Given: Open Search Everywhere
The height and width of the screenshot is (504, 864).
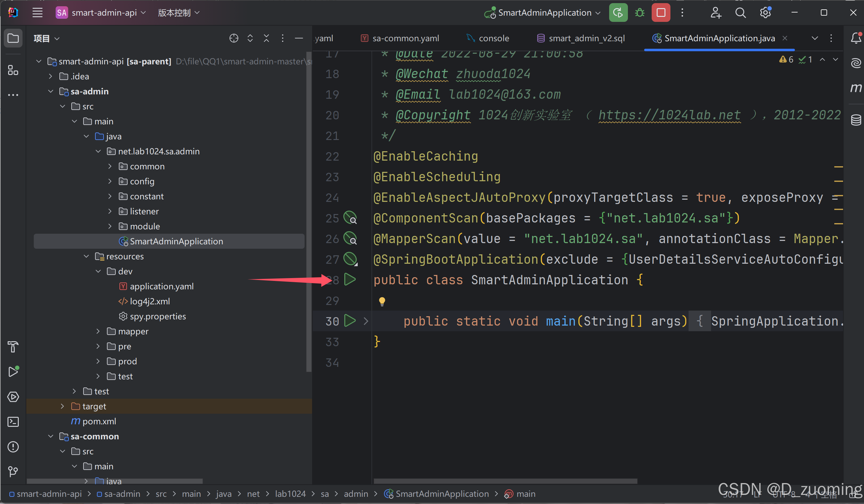Looking at the screenshot, I should pyautogui.click(x=740, y=13).
